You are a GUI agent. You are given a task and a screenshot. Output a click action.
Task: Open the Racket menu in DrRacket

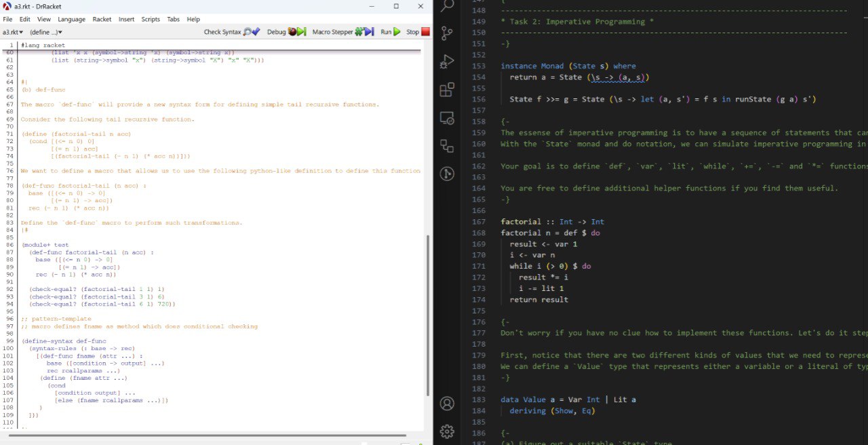[x=102, y=19]
